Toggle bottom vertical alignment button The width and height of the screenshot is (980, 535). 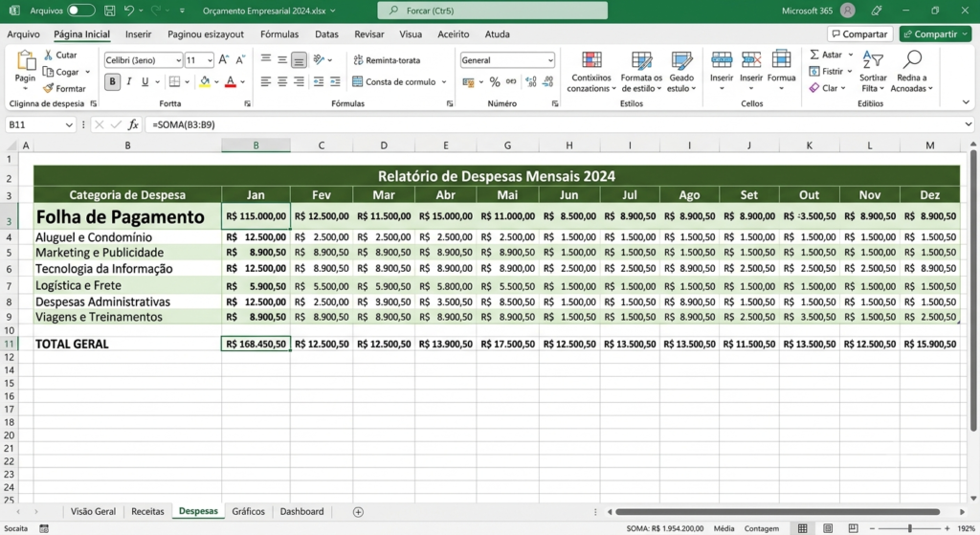[x=299, y=60]
